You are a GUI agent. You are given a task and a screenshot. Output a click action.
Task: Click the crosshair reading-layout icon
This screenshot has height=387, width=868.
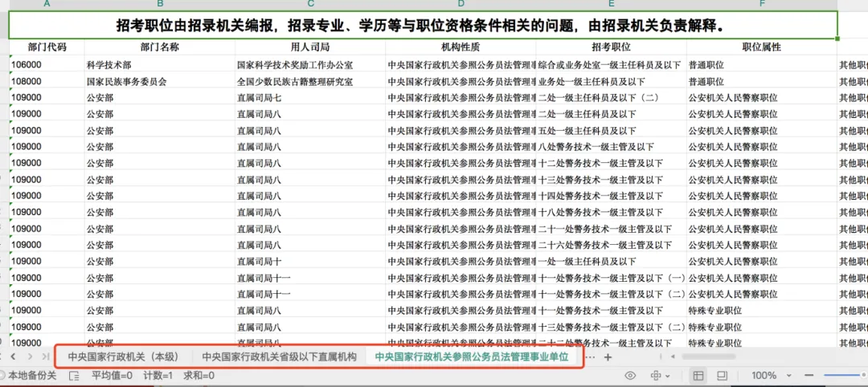[656, 376]
